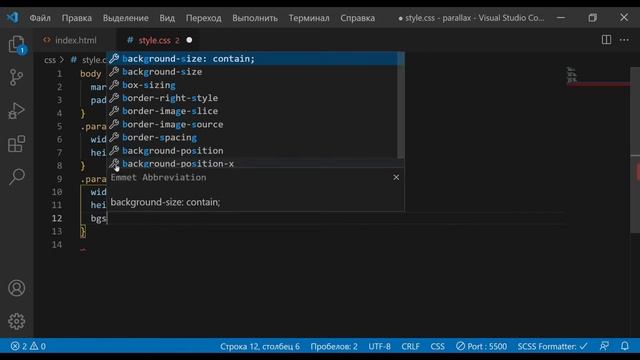Select the box-sizing suggestion
This screenshot has width=640, height=360.
(252, 85)
